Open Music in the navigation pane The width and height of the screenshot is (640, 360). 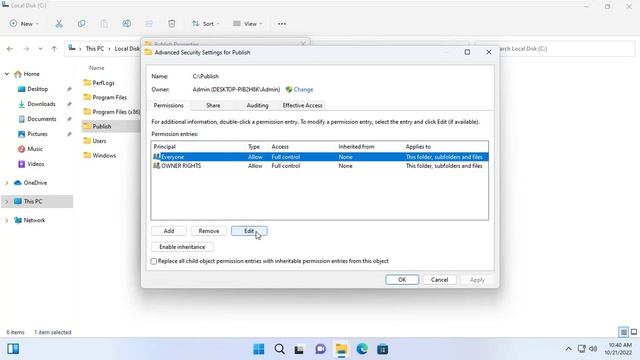point(35,149)
